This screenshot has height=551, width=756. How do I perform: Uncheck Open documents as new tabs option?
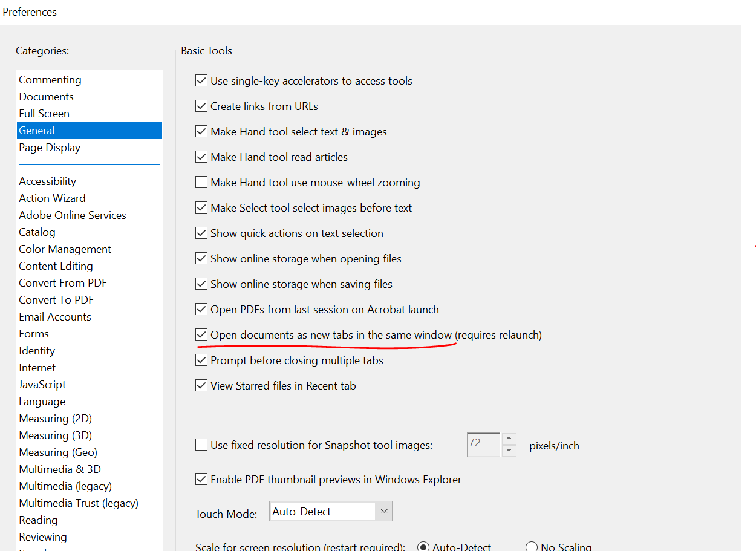[x=201, y=334]
